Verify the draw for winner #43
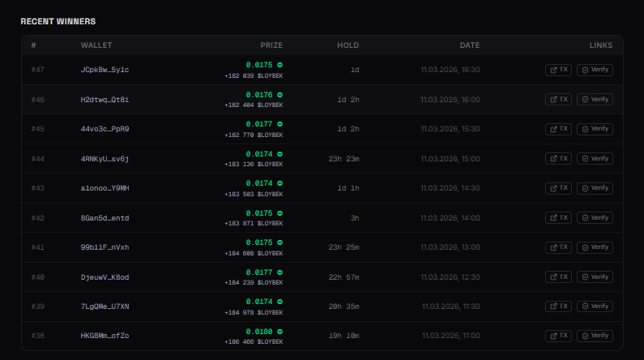The image size is (644, 360). pos(595,188)
